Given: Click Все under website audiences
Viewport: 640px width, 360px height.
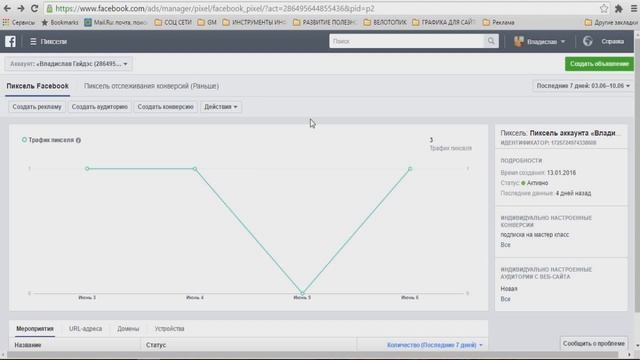Looking at the screenshot, I should [505, 299].
